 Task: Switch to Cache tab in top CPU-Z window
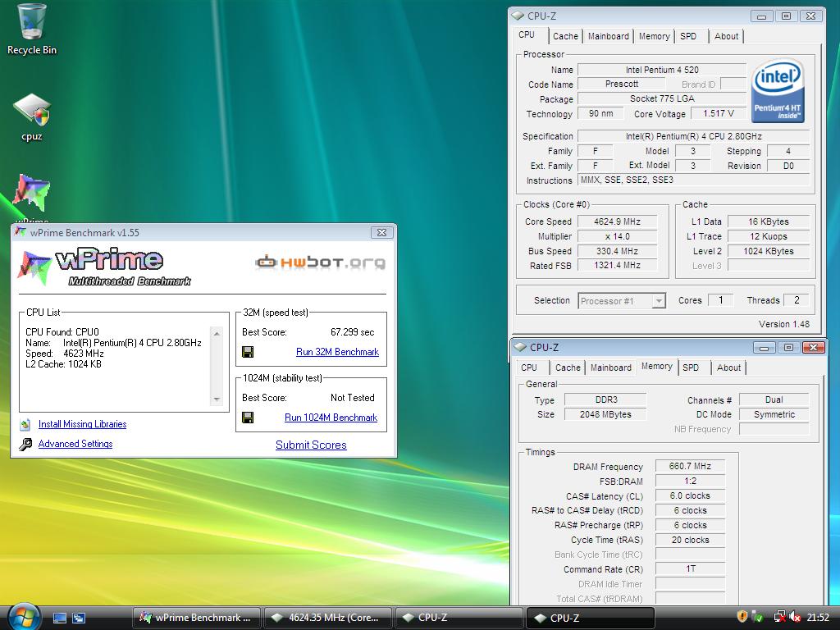565,36
